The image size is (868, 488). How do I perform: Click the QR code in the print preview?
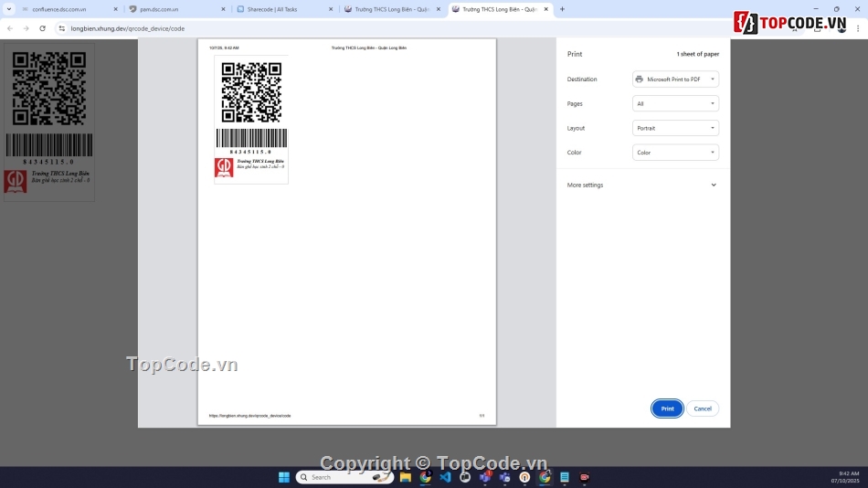point(251,92)
